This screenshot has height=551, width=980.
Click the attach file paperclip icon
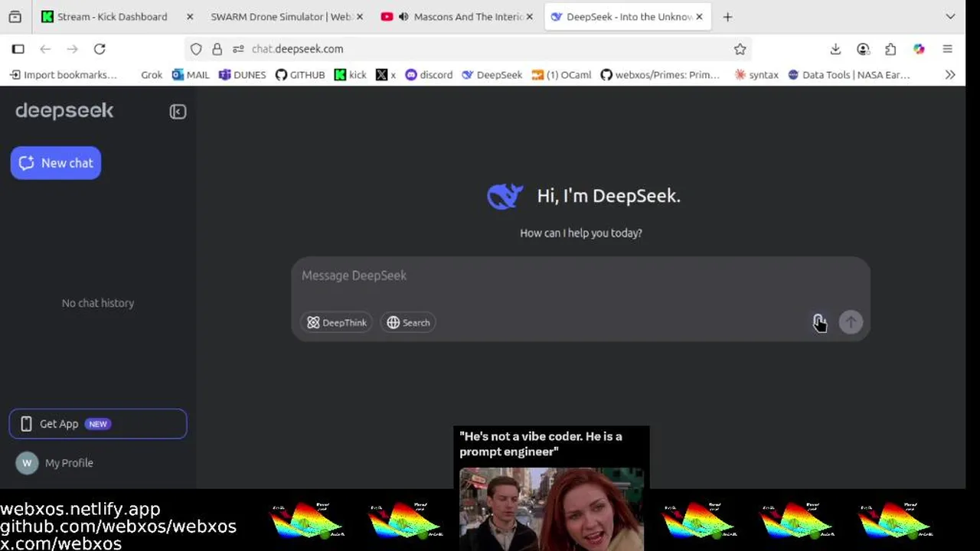point(818,322)
